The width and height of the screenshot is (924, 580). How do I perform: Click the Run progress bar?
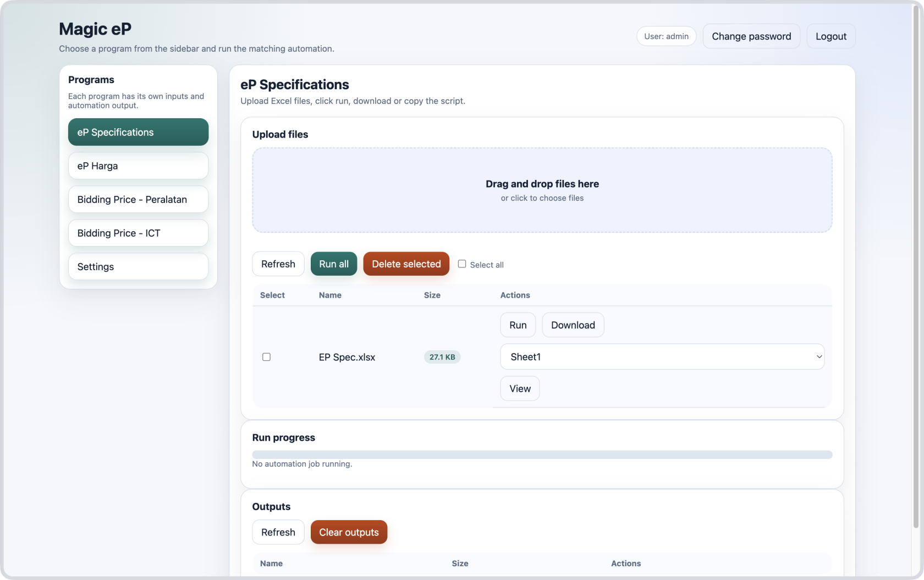[x=542, y=455]
